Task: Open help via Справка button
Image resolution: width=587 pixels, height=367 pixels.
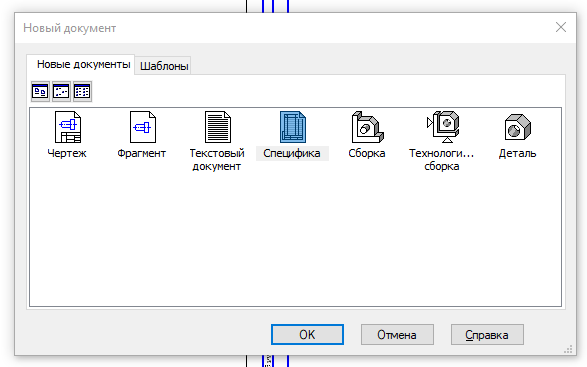Action: pos(487,334)
